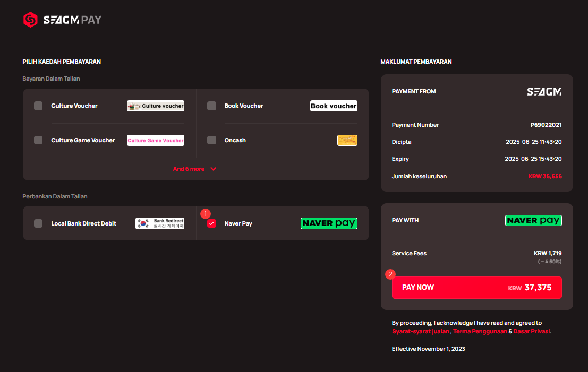
Task: Click the PAYMENT FROM label
Action: point(414,91)
